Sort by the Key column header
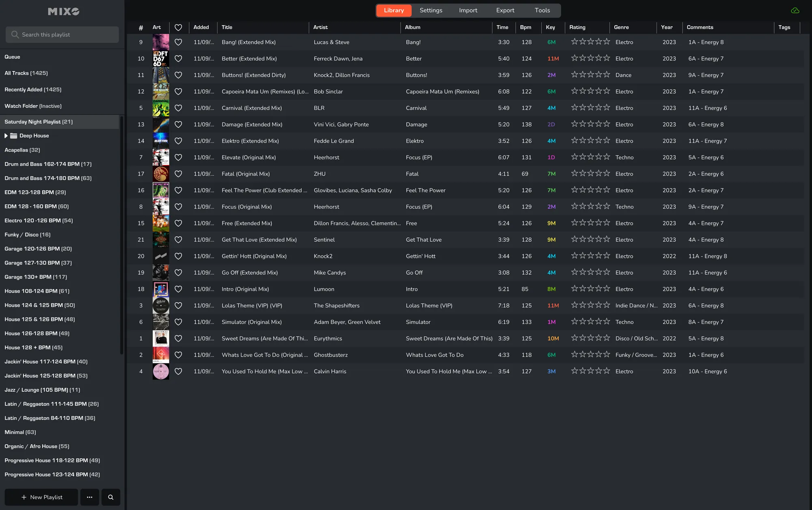This screenshot has width=812, height=510. [550, 27]
